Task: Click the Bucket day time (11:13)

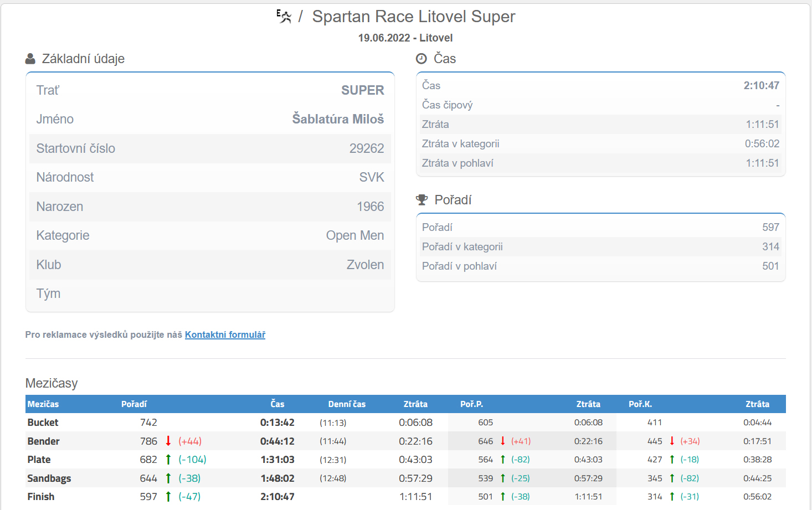Action: pos(333,423)
